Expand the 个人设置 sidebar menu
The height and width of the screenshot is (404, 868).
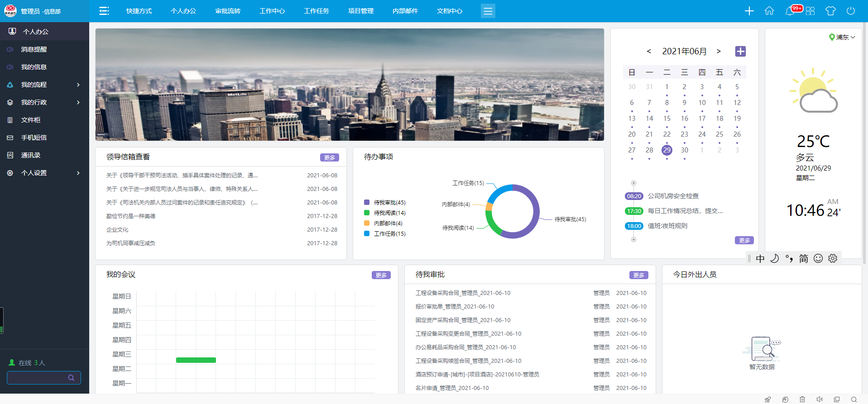coord(44,173)
